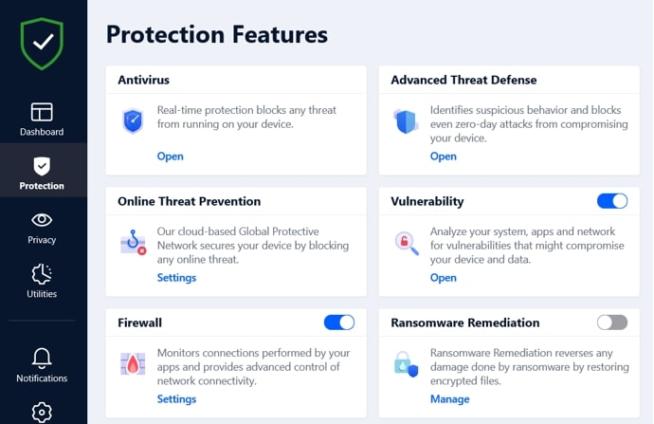Turn off the Firewall switch
Image resolution: width=654 pixels, height=424 pixels.
click(339, 322)
